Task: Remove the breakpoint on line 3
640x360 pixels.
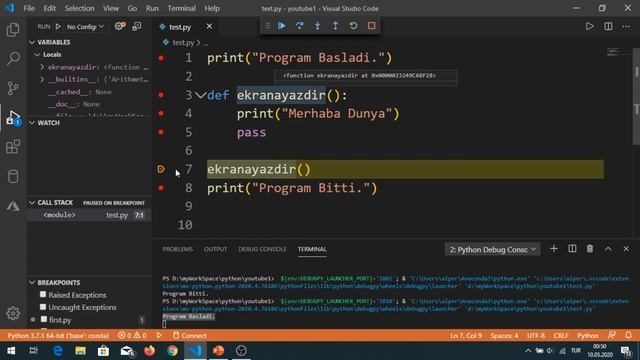Action: (161, 95)
